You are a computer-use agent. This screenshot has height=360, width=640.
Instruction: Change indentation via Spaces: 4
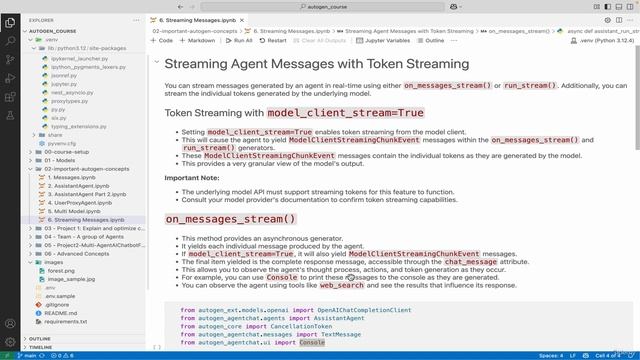(x=551, y=356)
